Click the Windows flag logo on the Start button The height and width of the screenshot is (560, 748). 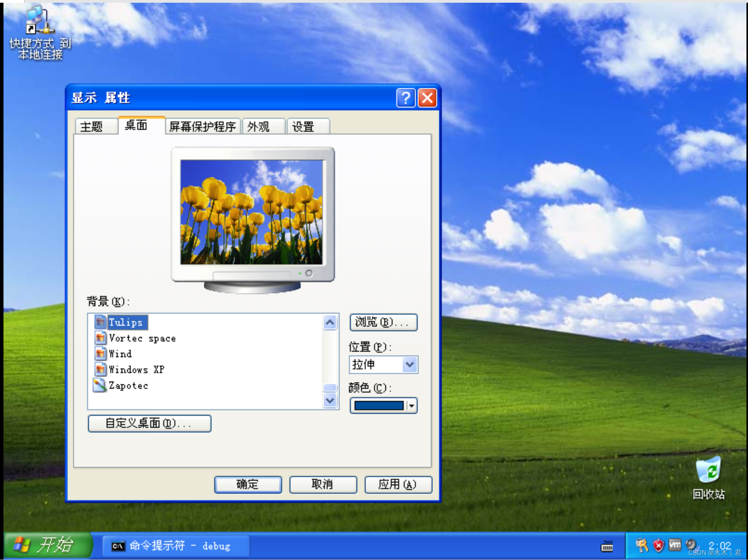tap(21, 544)
